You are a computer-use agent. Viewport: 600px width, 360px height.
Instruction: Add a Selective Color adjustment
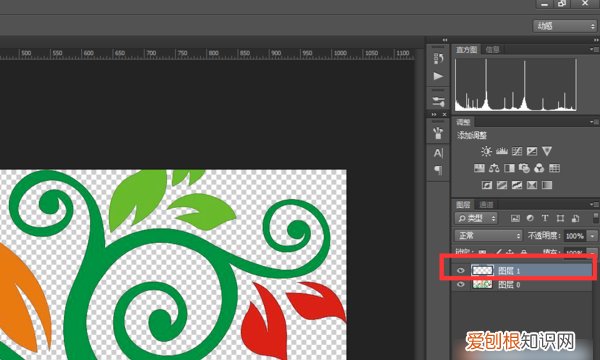click(532, 185)
